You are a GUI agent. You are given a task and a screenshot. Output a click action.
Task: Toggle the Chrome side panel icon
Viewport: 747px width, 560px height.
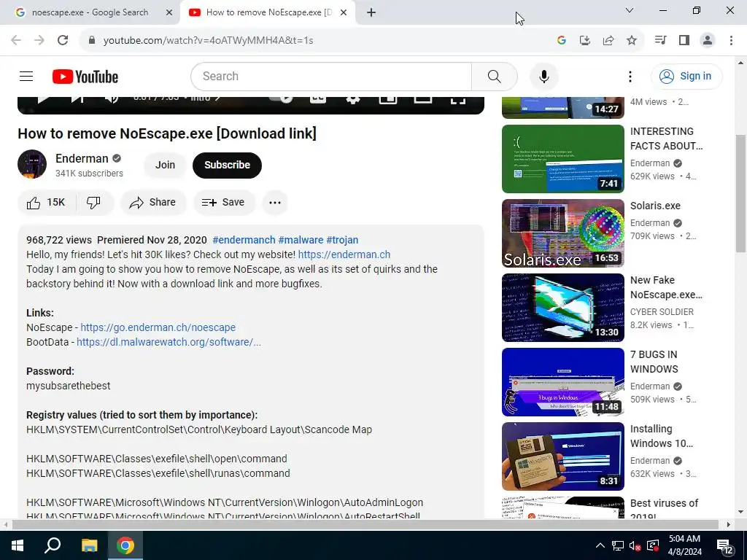click(684, 40)
